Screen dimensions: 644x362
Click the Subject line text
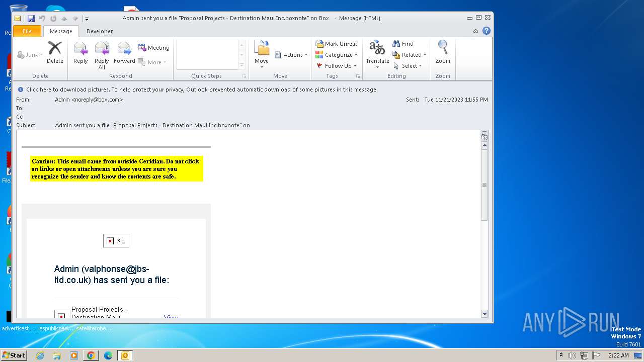pos(152,125)
